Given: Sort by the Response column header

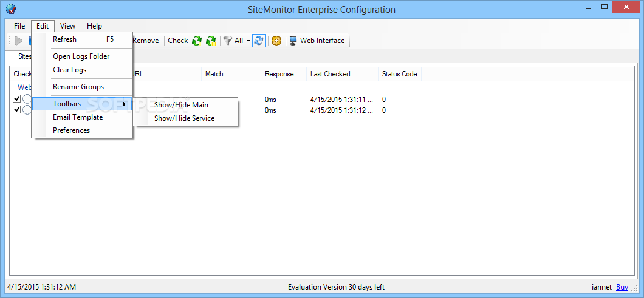Looking at the screenshot, I should tap(284, 74).
